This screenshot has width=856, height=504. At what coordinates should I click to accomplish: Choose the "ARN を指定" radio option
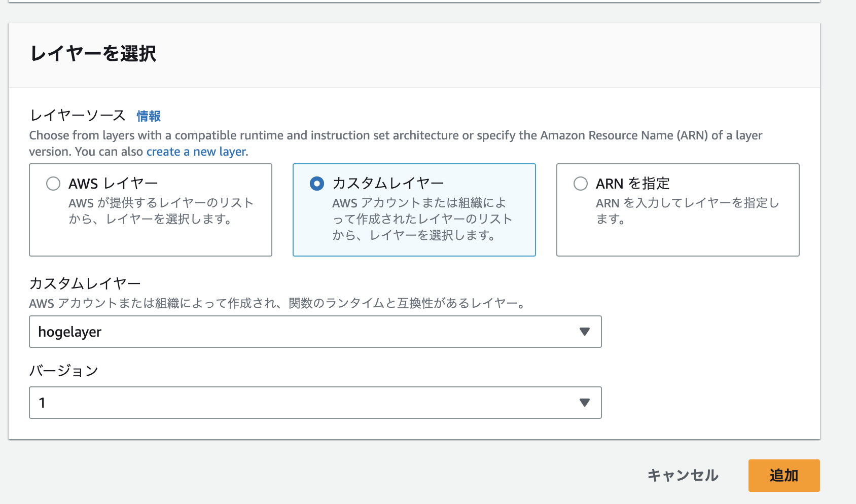(x=580, y=184)
